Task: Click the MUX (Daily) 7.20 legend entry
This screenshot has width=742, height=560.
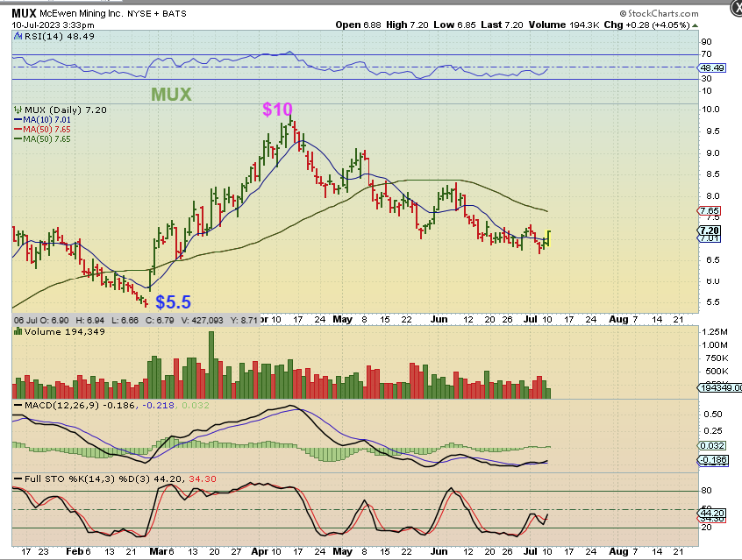Action: pos(66,110)
